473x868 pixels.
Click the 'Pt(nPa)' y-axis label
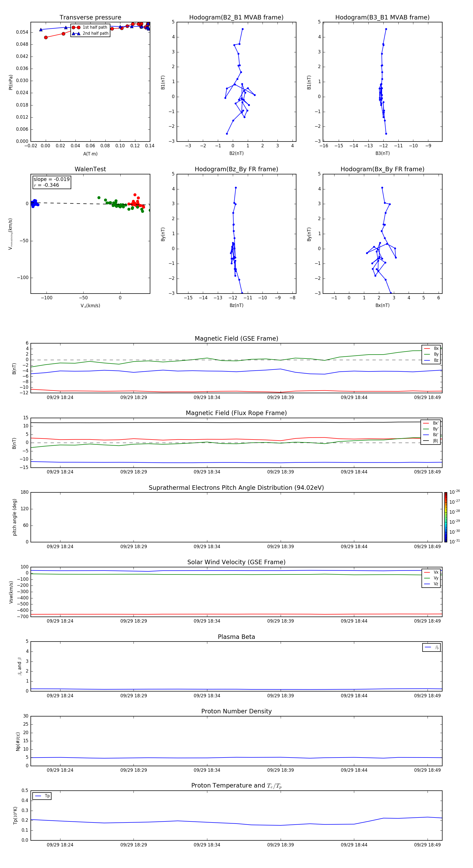(x=11, y=82)
